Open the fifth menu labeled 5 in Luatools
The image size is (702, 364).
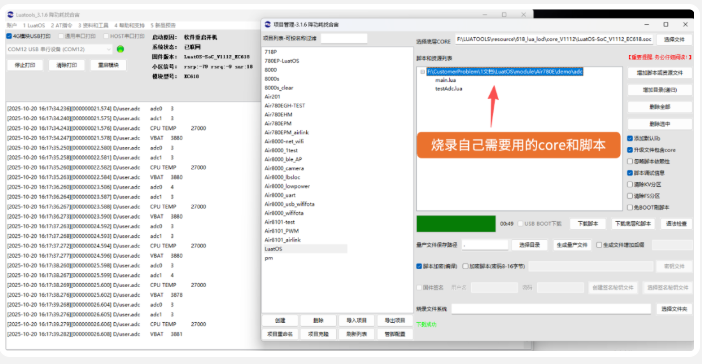point(163,26)
